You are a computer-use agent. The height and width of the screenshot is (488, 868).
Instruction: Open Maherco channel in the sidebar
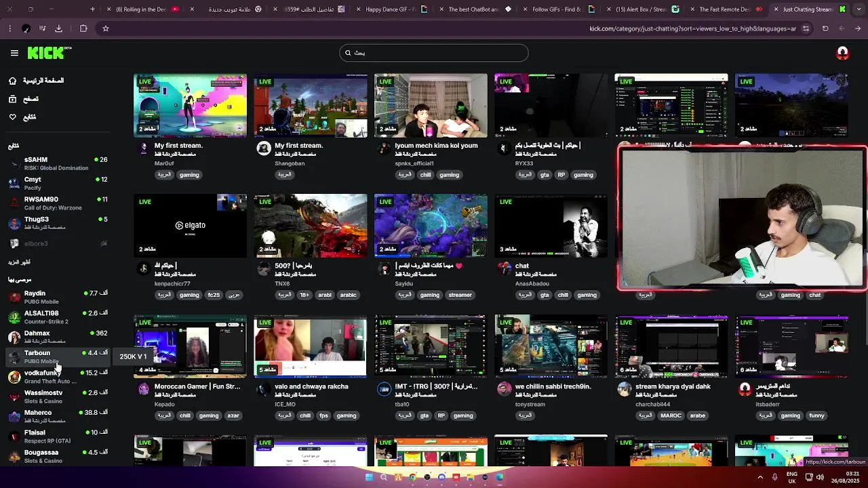58,416
